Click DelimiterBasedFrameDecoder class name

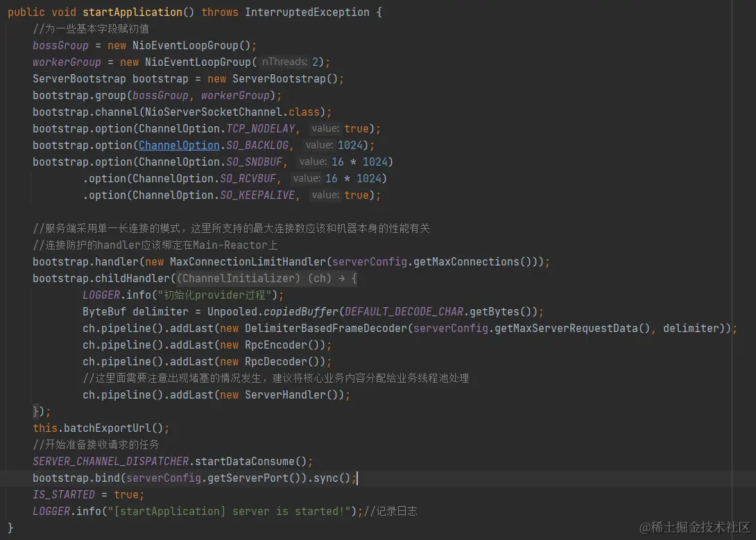point(326,328)
